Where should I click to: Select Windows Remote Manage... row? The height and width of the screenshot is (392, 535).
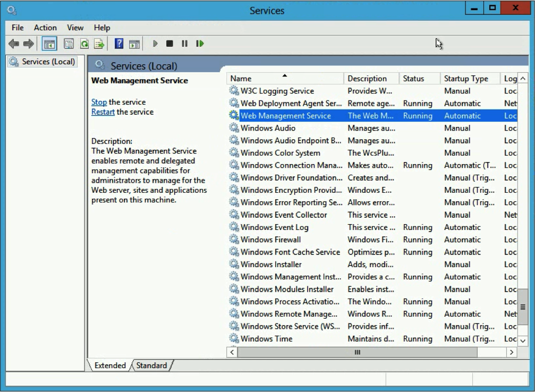click(372, 313)
